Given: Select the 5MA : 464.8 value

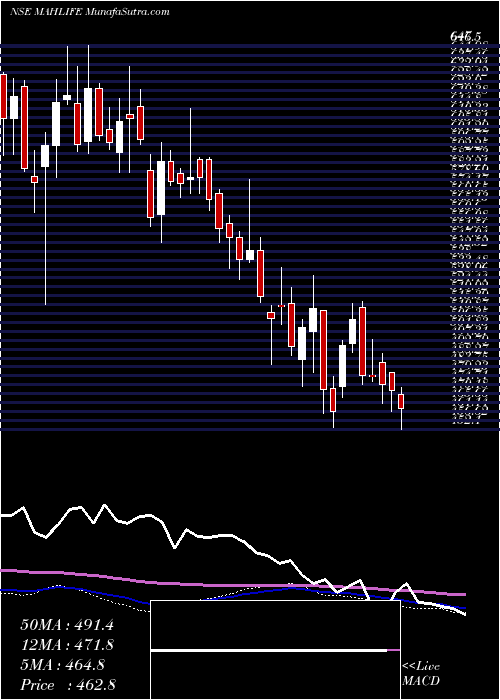Looking at the screenshot, I should [x=62, y=666].
